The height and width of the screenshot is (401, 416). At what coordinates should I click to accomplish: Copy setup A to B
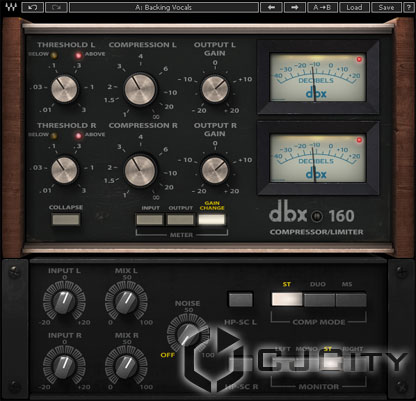pos(322,7)
